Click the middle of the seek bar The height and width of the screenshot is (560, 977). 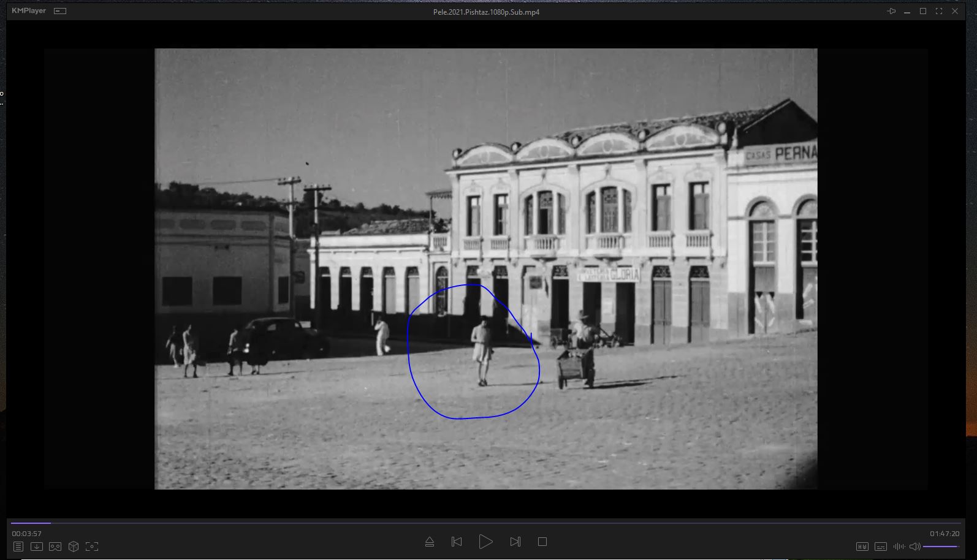(x=485, y=523)
